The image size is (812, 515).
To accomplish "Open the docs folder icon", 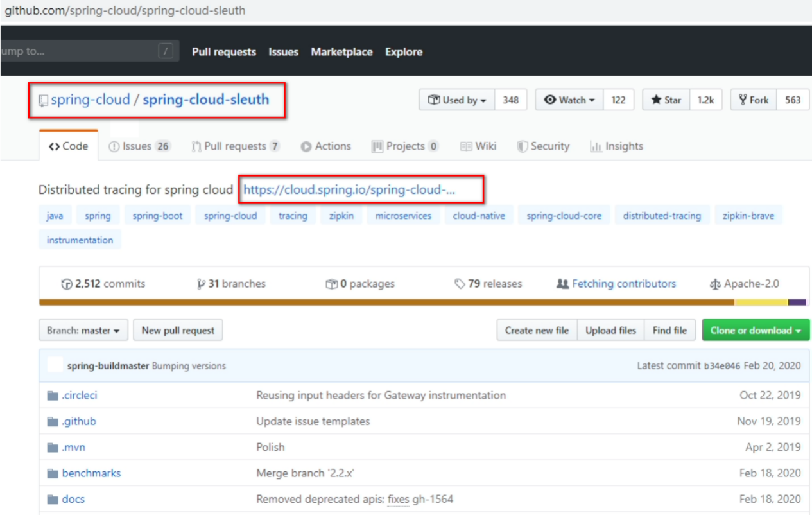I will point(53,499).
